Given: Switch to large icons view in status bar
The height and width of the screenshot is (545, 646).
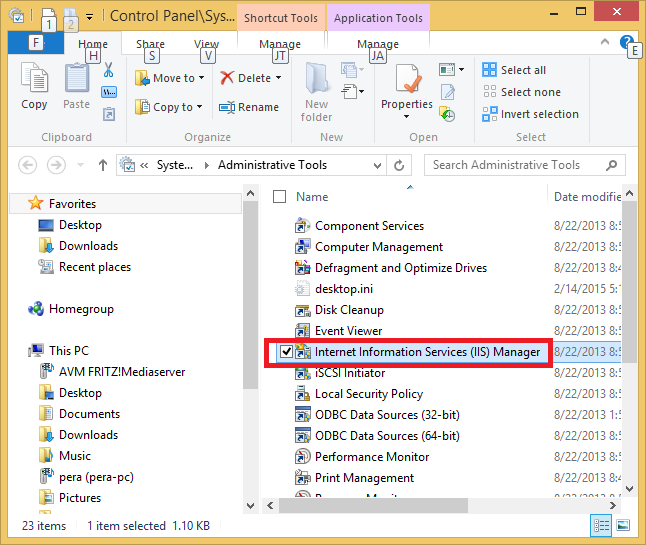Looking at the screenshot, I should click(623, 525).
